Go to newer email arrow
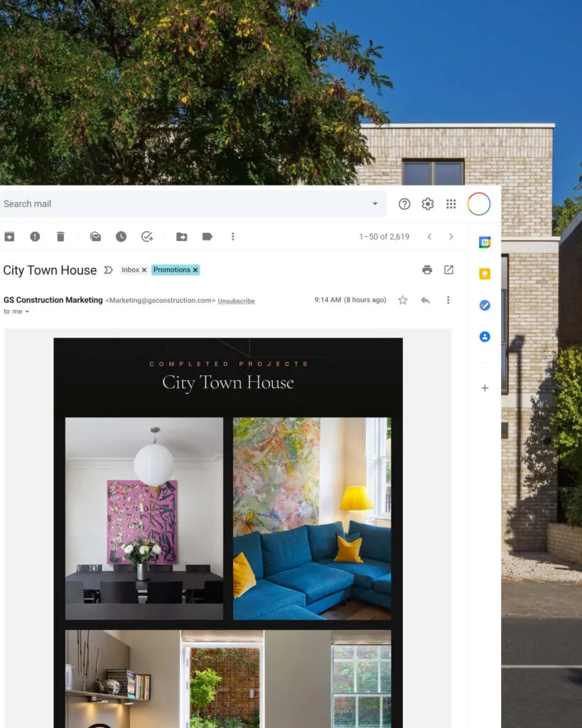 pos(430,237)
